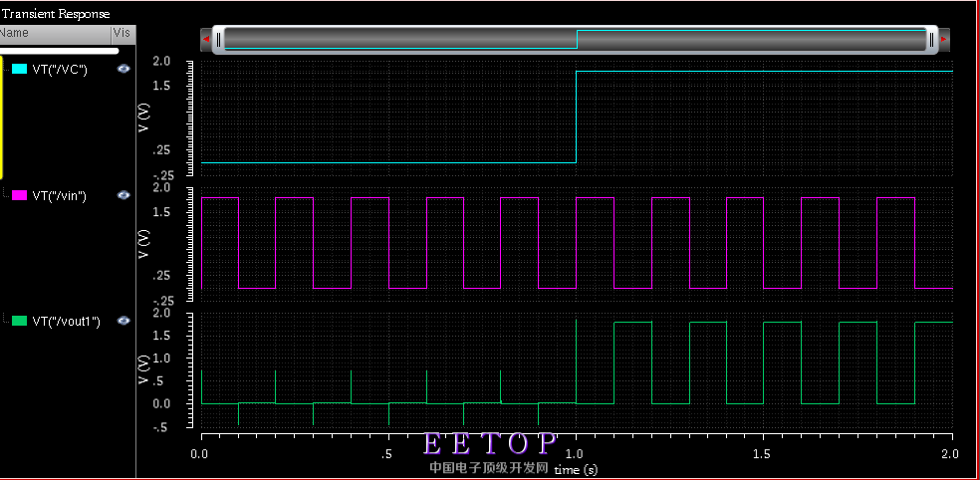The width and height of the screenshot is (980, 480).
Task: Click the V (V) label of vin strip
Action: 143,244
